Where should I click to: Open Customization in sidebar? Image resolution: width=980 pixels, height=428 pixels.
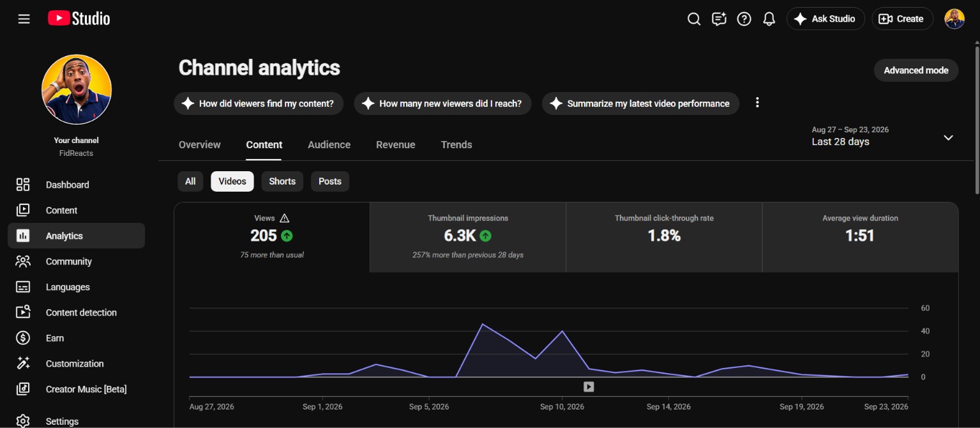pos(76,363)
